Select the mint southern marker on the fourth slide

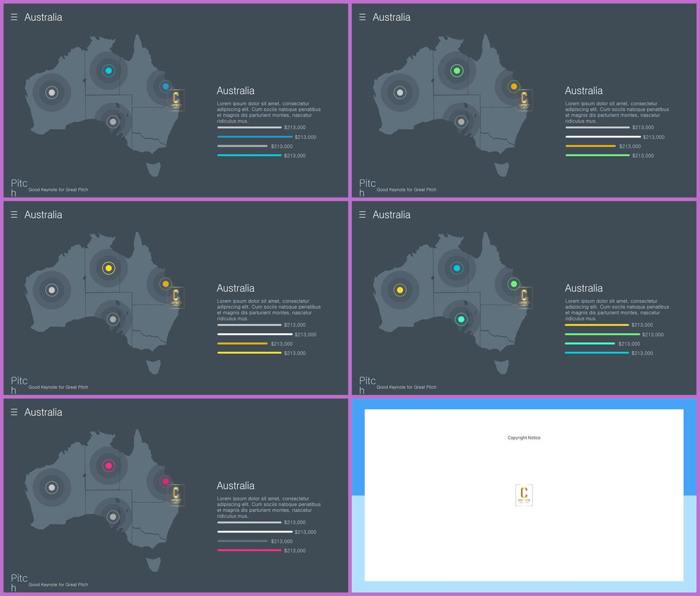(461, 319)
